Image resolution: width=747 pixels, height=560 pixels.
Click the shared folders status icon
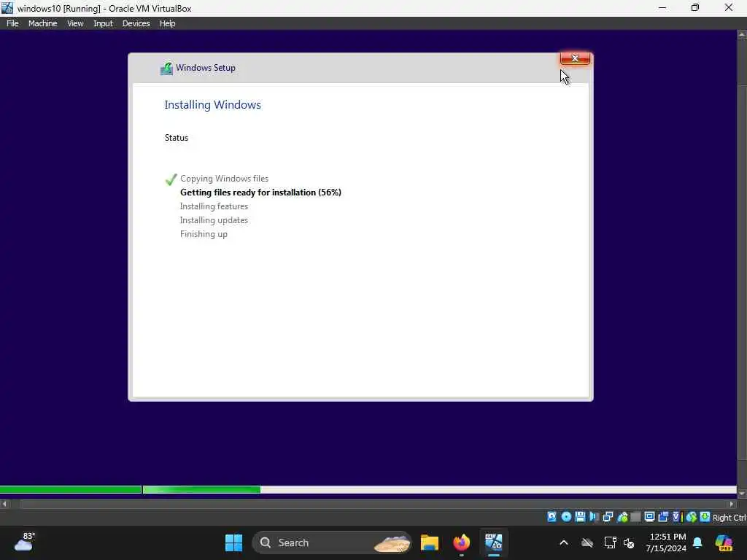635,517
